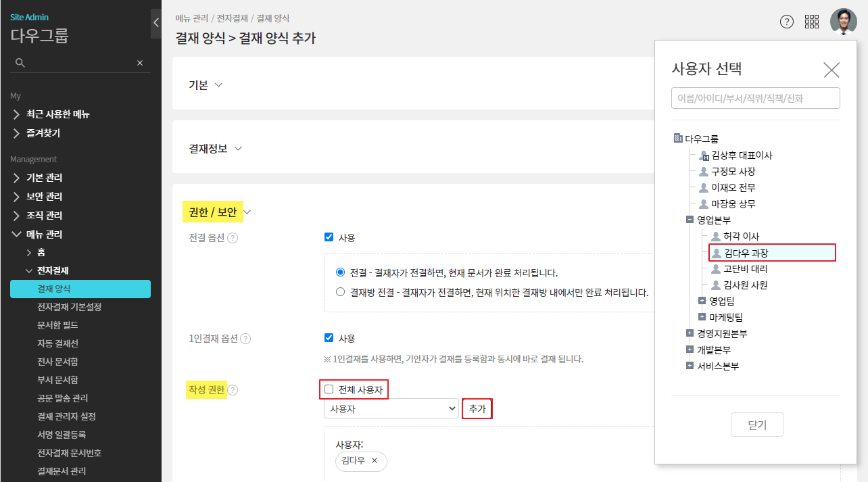Collapse the 영업본부 tree node
Viewport: 868px width, 482px height.
(x=690, y=220)
